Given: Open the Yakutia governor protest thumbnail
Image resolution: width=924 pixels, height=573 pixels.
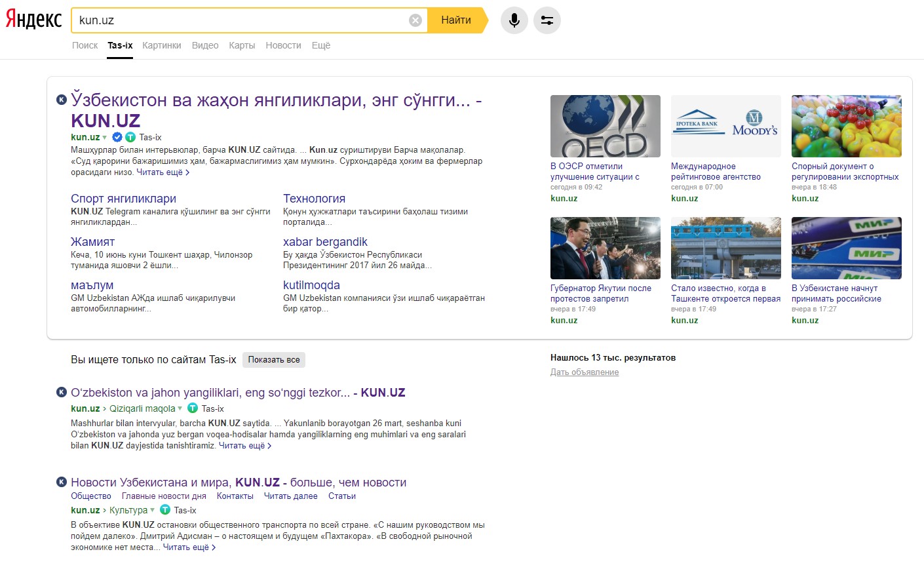Looking at the screenshot, I should point(606,248).
